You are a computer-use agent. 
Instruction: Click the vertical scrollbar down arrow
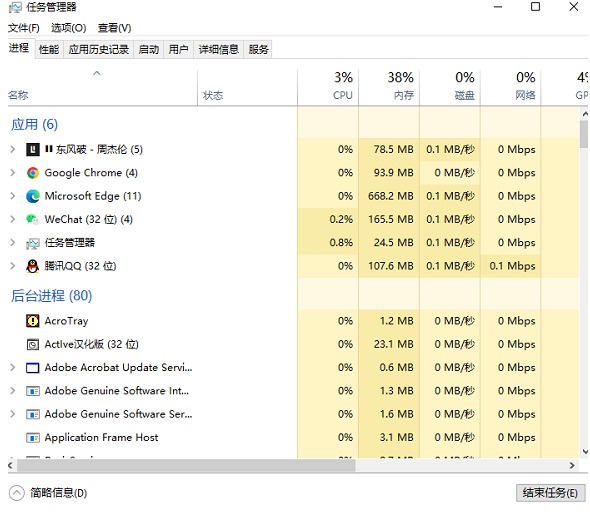(x=584, y=452)
